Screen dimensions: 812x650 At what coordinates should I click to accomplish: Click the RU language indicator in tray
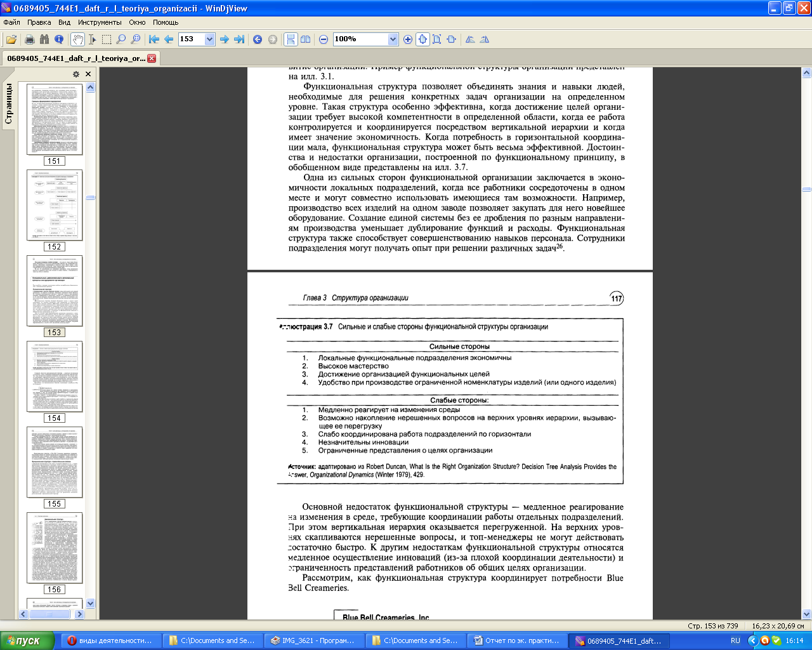coord(735,641)
